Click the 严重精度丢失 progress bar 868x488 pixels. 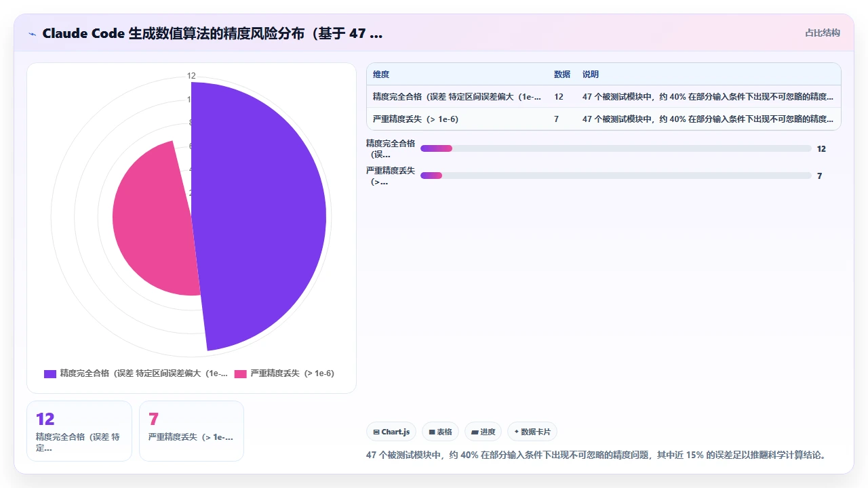tap(616, 176)
